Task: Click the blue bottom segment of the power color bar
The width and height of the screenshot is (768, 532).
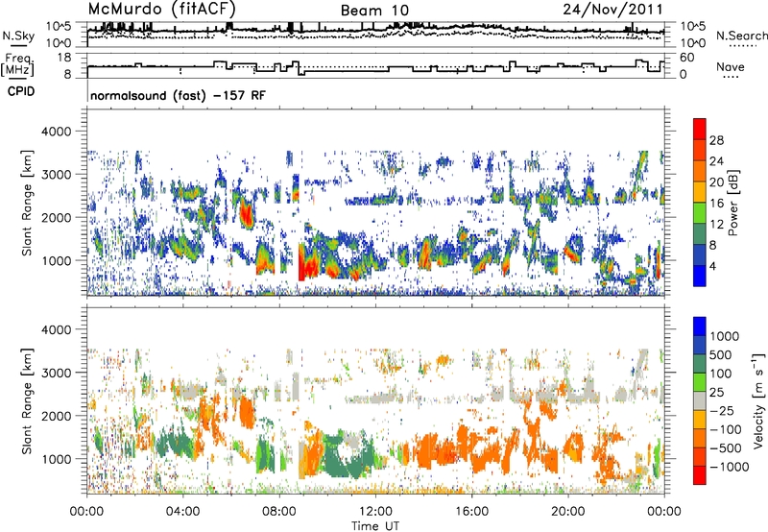Action: point(700,276)
